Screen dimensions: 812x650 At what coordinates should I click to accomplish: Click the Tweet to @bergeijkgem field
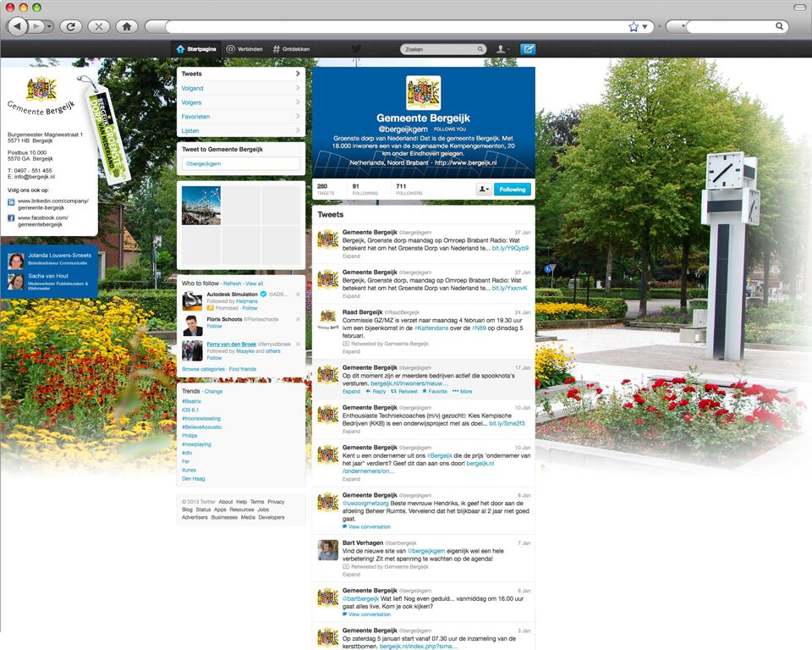[x=241, y=164]
